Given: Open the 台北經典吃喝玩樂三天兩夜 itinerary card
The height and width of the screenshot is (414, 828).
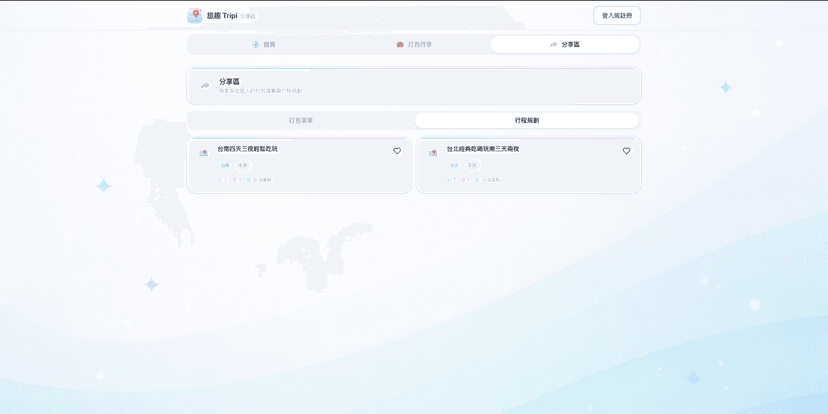Looking at the screenshot, I should (x=529, y=165).
